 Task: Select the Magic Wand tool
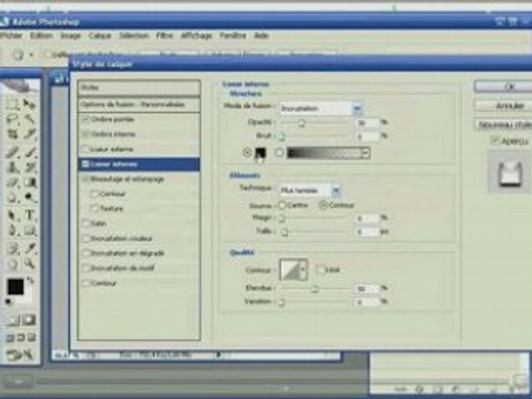29,120
